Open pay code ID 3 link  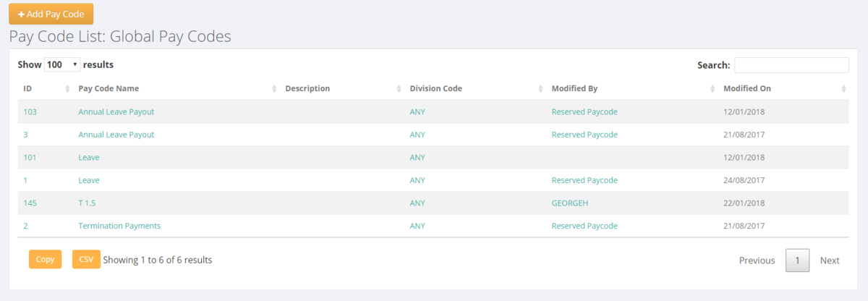point(25,135)
